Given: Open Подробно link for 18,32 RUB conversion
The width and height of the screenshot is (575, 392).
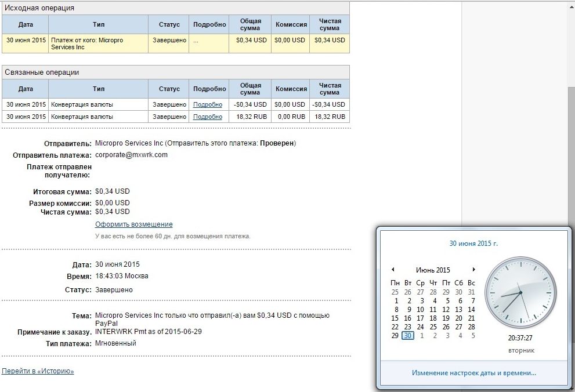Looking at the screenshot, I should 208,117.
